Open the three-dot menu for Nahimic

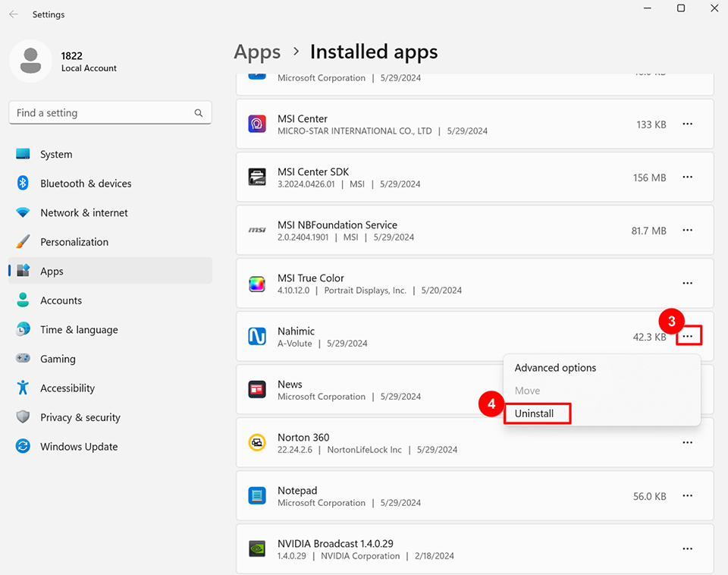point(688,336)
